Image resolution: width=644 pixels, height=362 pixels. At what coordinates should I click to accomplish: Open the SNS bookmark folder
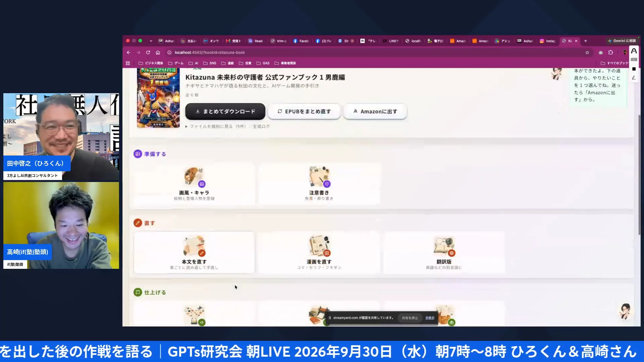[x=210, y=63]
